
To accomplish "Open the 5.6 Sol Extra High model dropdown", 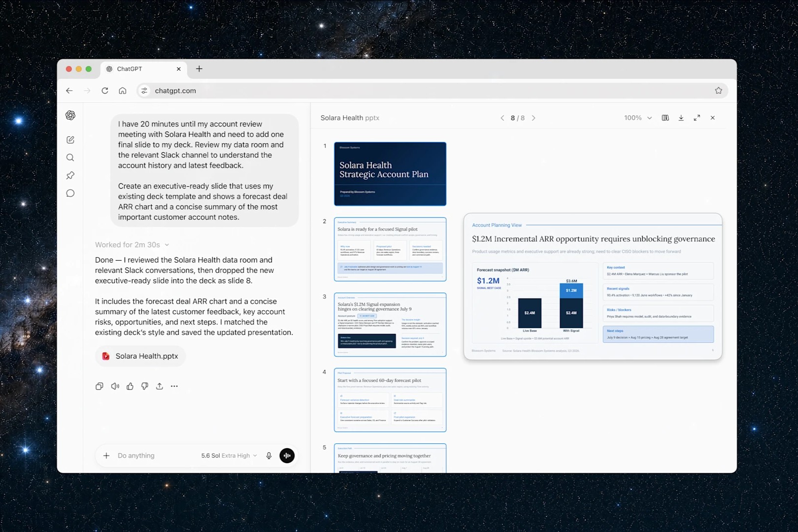I will coord(229,456).
